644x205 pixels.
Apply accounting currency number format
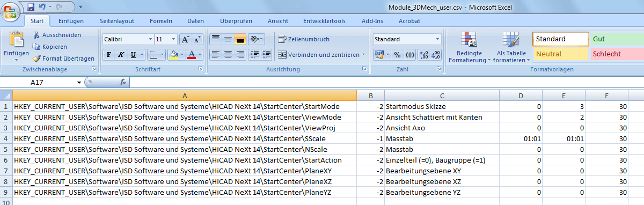click(379, 54)
